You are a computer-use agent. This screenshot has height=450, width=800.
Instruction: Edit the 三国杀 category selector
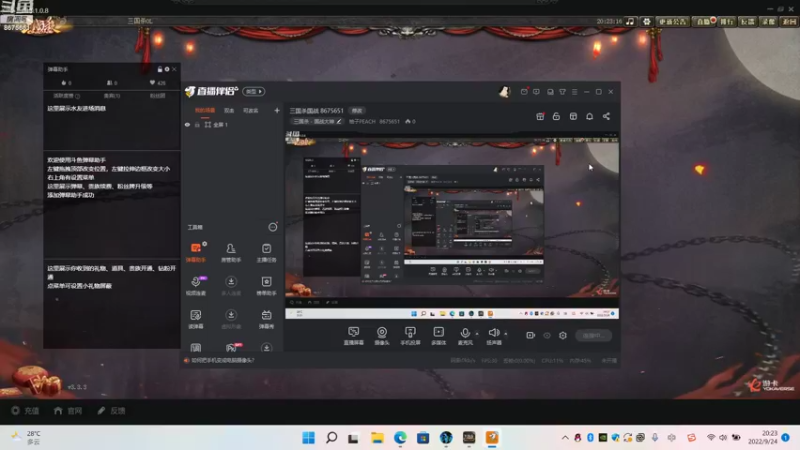coord(317,121)
